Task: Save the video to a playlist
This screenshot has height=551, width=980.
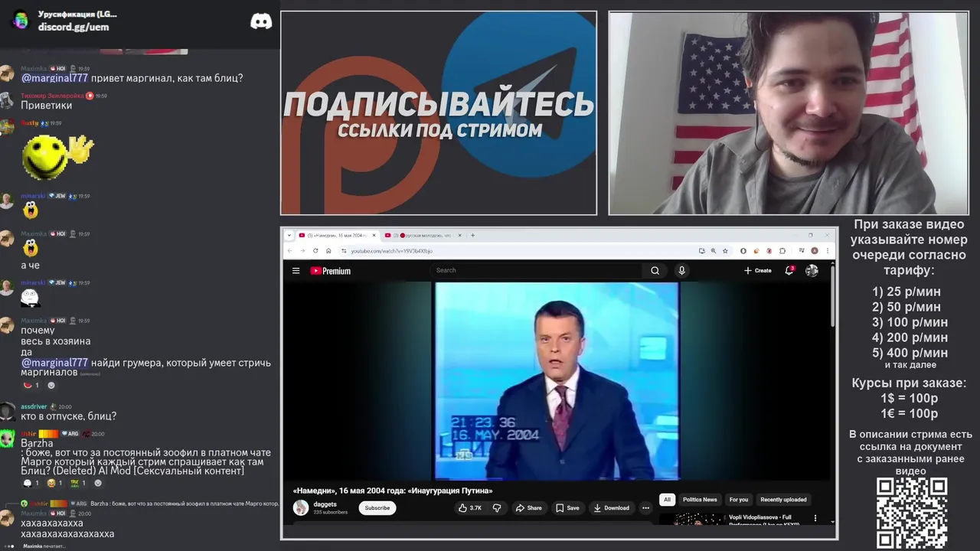Action: (x=567, y=507)
